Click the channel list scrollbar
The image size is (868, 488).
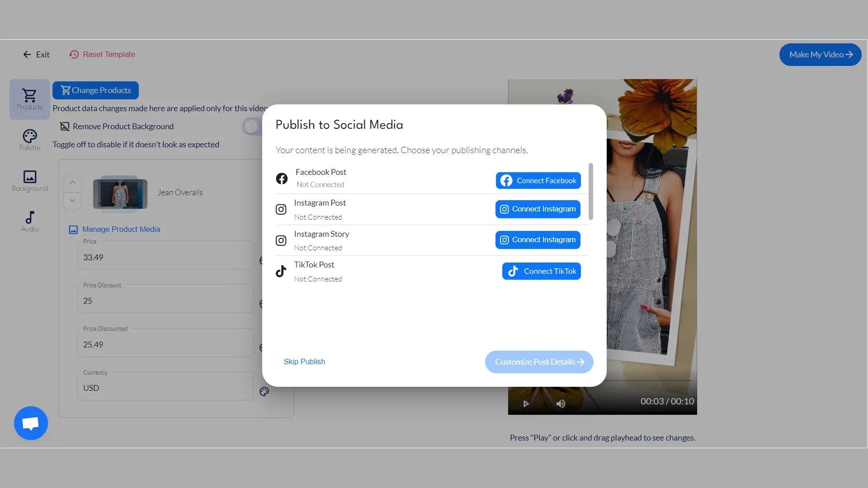[590, 192]
